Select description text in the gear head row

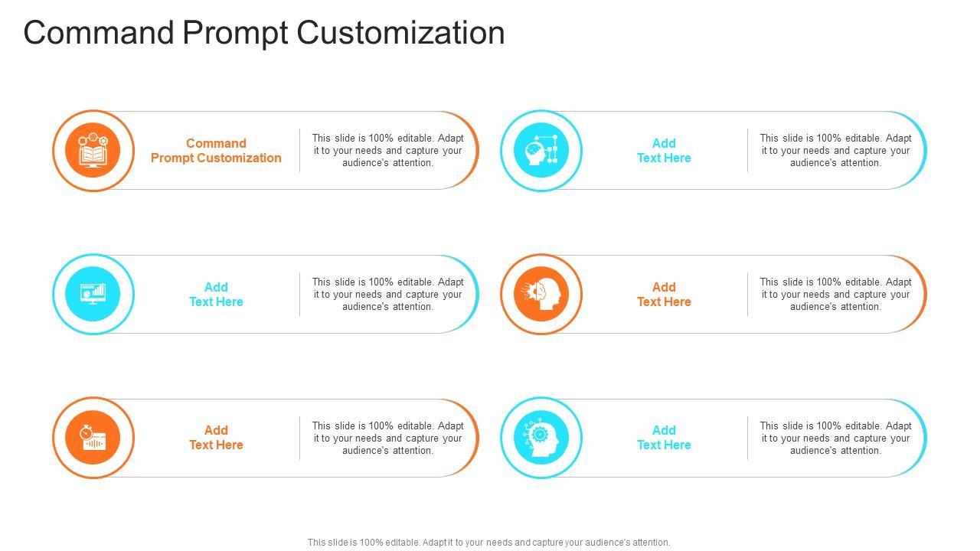pyautogui.click(x=835, y=439)
